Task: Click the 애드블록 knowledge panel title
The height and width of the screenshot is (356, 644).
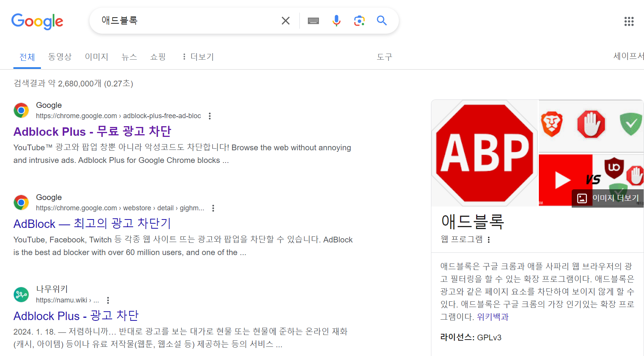Action: 473,221
